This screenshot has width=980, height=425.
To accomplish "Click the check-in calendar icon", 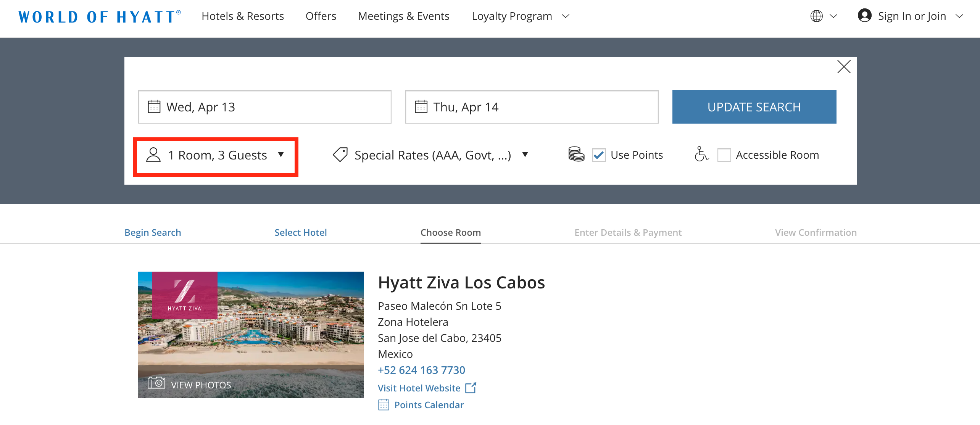I will [x=154, y=107].
